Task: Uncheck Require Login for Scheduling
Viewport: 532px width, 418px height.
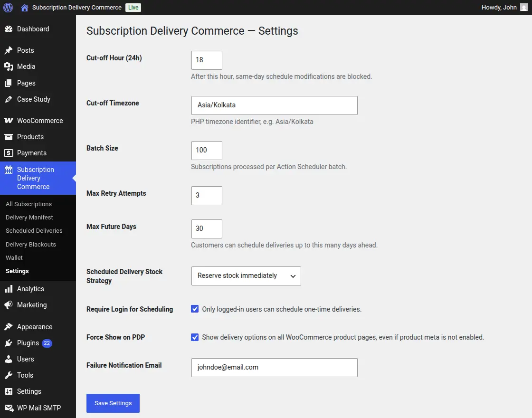Action: point(195,309)
